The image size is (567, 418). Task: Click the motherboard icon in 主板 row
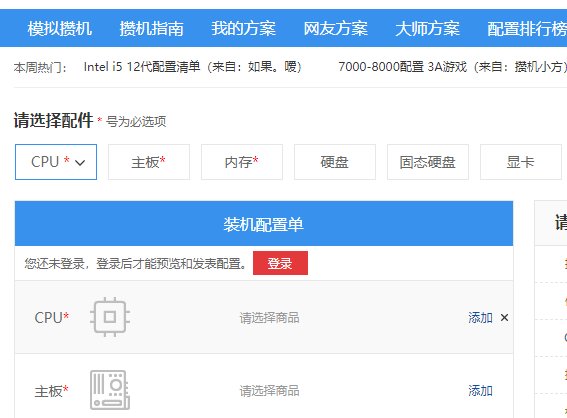(x=110, y=390)
